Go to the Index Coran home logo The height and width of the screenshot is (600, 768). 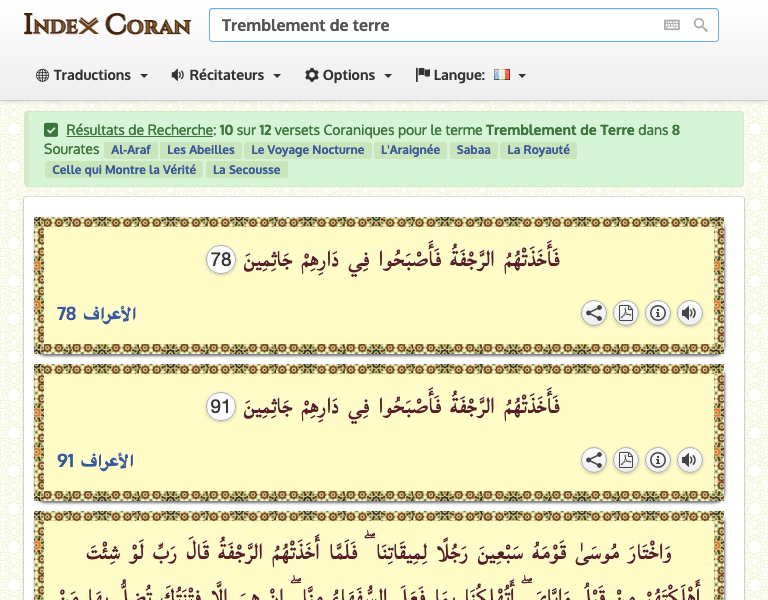(107, 24)
